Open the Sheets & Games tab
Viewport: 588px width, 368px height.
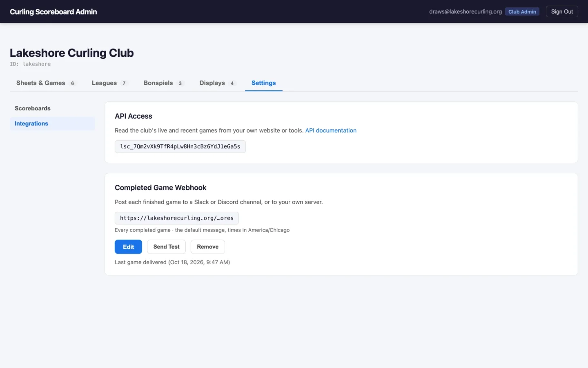pos(46,83)
